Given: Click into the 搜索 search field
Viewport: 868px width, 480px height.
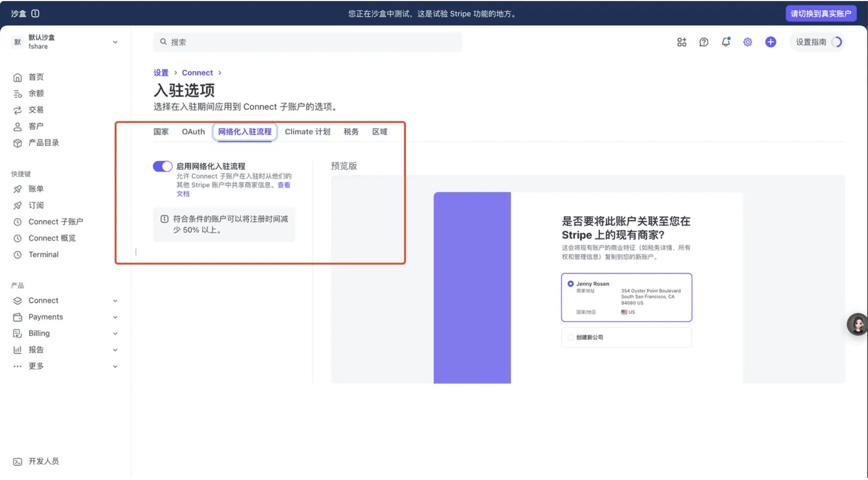Looking at the screenshot, I should point(308,42).
